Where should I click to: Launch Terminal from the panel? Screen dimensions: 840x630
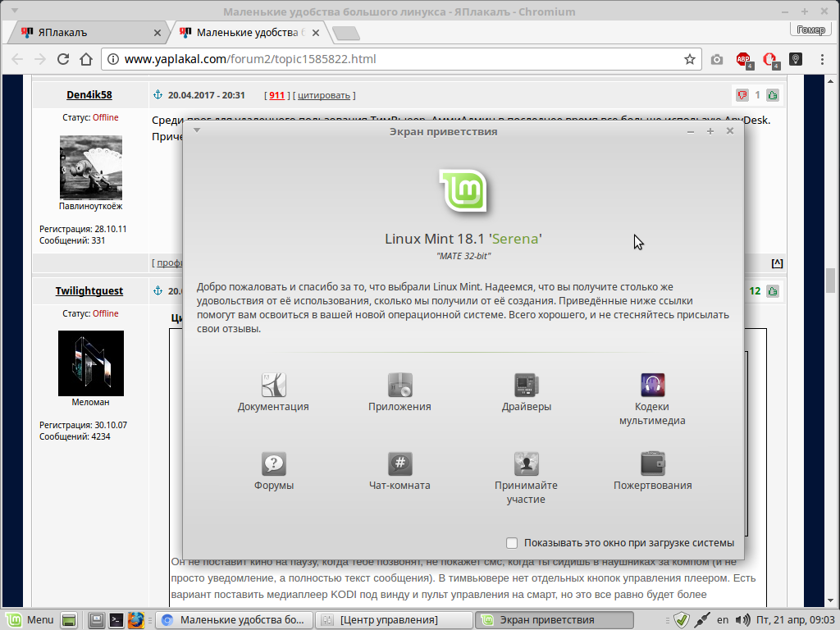[116, 620]
